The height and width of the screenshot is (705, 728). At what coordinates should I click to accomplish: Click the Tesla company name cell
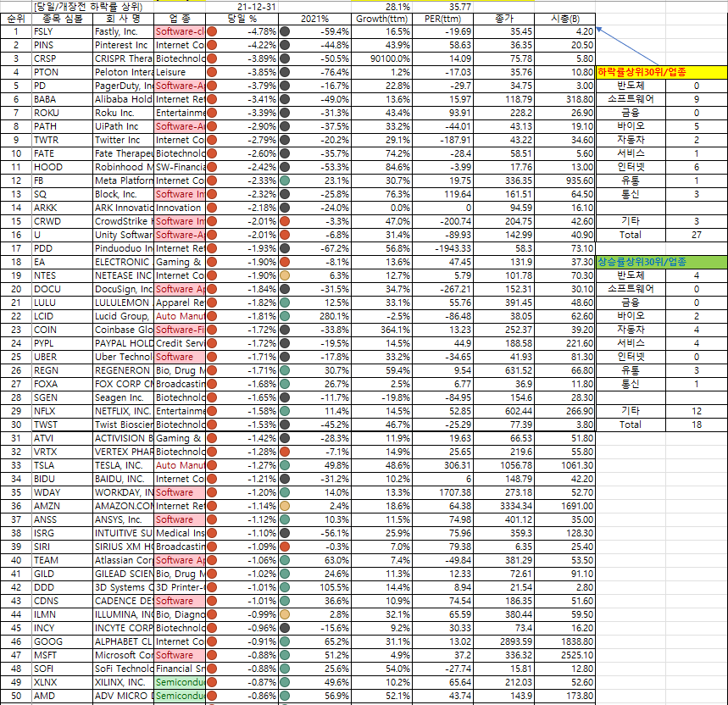[x=124, y=465]
